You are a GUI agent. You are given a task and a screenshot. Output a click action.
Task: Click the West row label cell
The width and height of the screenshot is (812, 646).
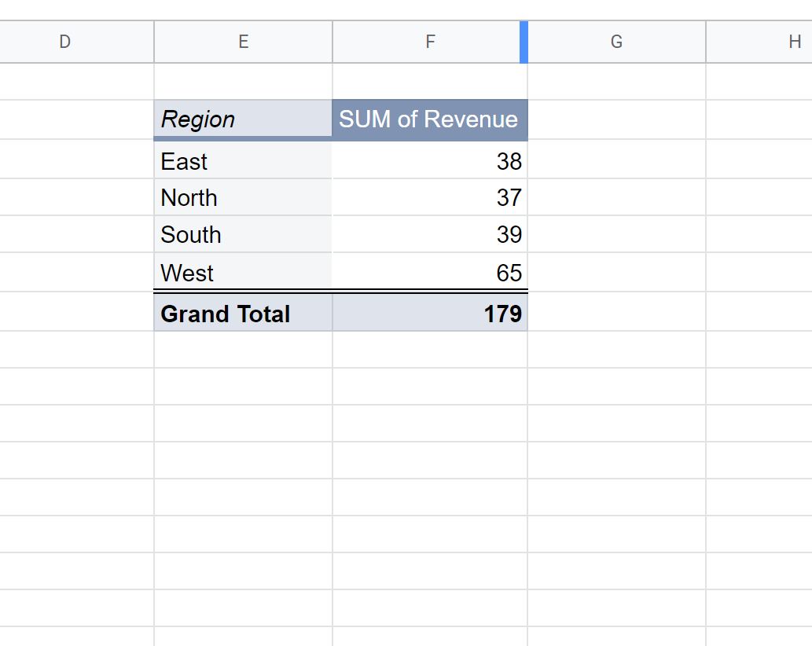click(243, 273)
